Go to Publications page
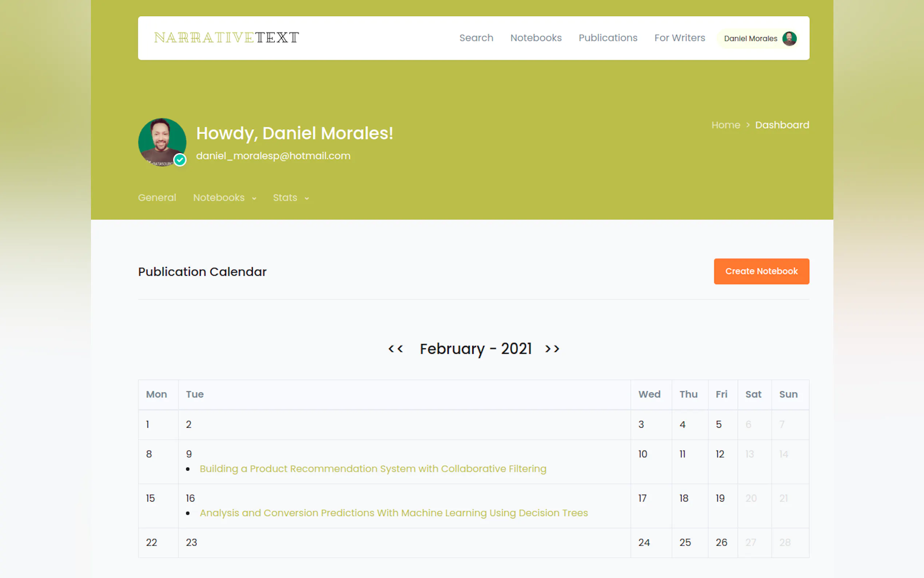The width and height of the screenshot is (924, 578). pyautogui.click(x=608, y=38)
